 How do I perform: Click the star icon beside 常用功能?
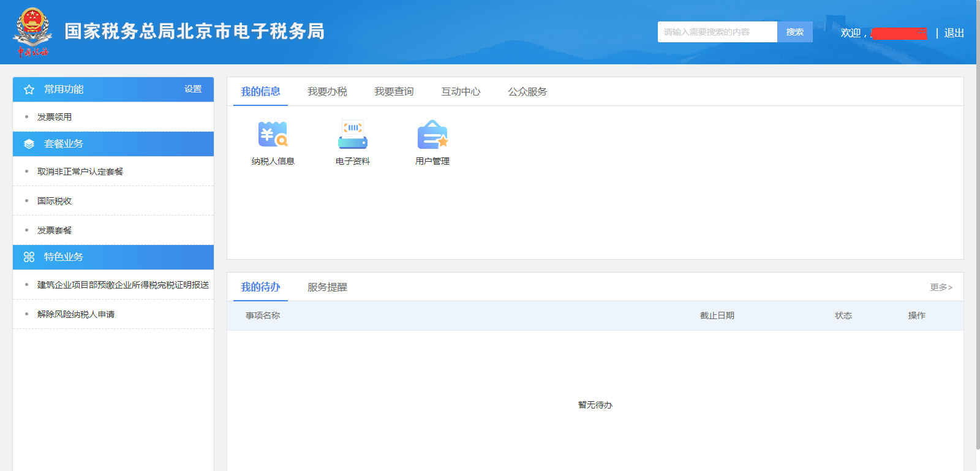pyautogui.click(x=29, y=89)
